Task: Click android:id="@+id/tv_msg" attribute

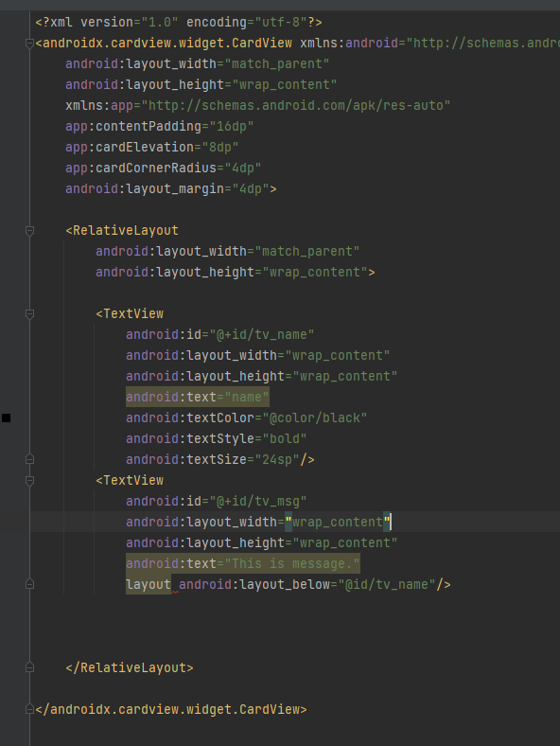Action: click(216, 502)
